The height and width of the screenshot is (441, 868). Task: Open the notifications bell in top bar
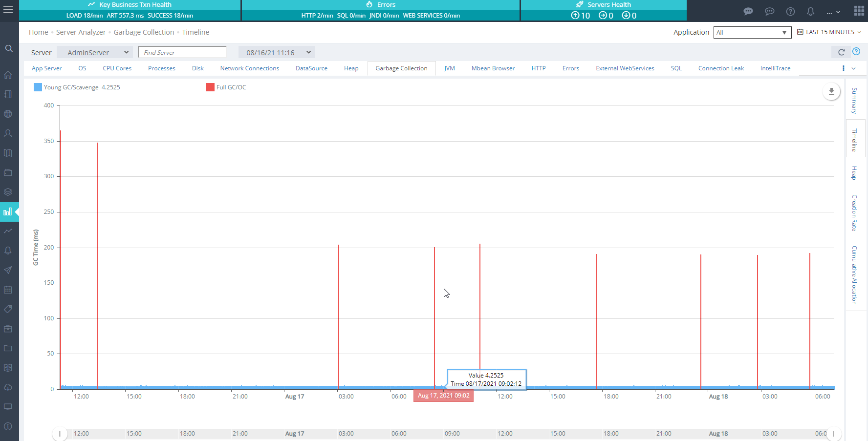pyautogui.click(x=810, y=11)
